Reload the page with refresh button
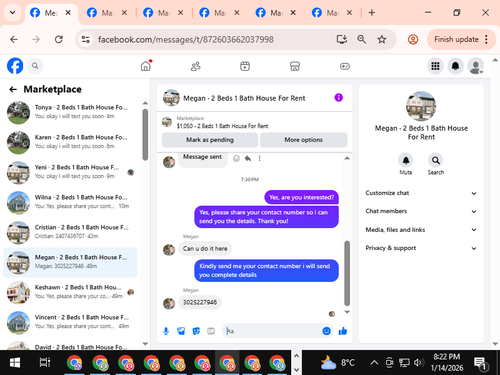The image size is (500, 375). coord(59,40)
